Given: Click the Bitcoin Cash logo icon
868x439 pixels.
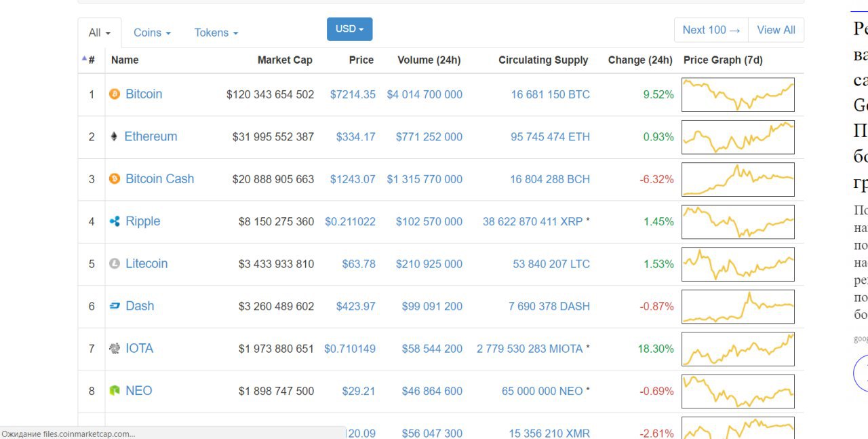Looking at the screenshot, I should pos(115,179).
